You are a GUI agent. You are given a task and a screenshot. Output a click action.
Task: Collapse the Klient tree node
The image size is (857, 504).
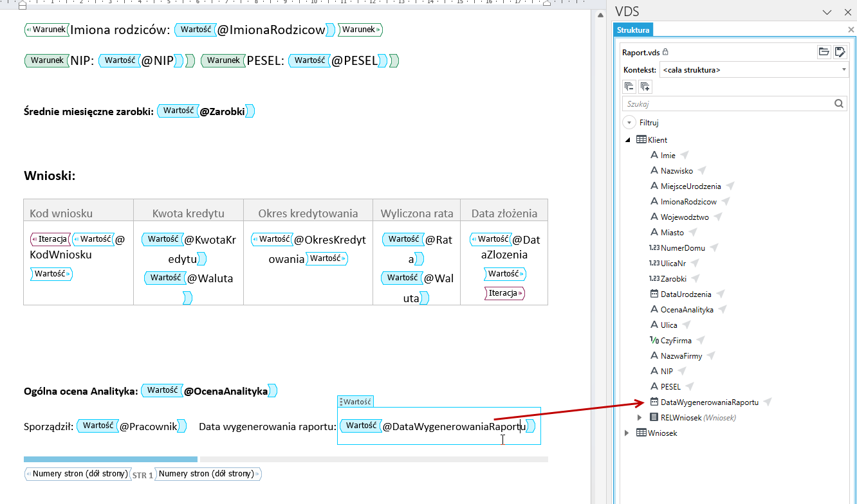[x=628, y=139]
